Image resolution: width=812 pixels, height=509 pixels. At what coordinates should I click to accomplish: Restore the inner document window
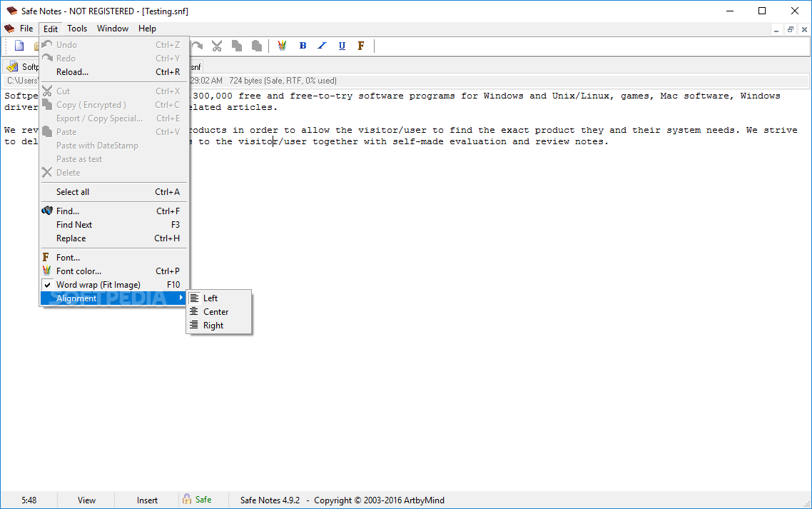(791, 30)
